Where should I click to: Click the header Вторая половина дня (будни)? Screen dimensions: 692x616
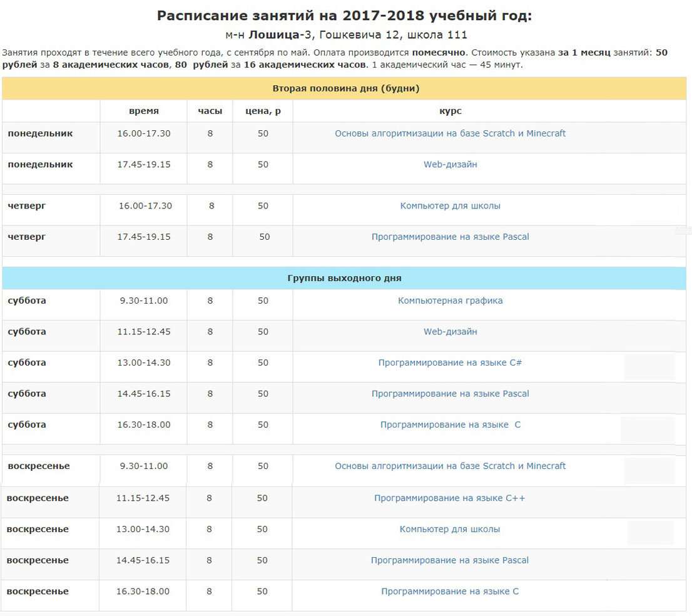click(345, 88)
